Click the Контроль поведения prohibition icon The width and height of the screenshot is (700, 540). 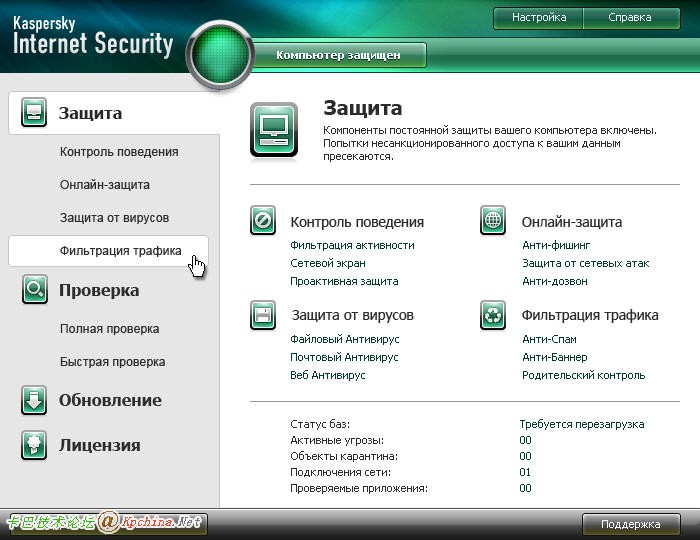pos(263,220)
